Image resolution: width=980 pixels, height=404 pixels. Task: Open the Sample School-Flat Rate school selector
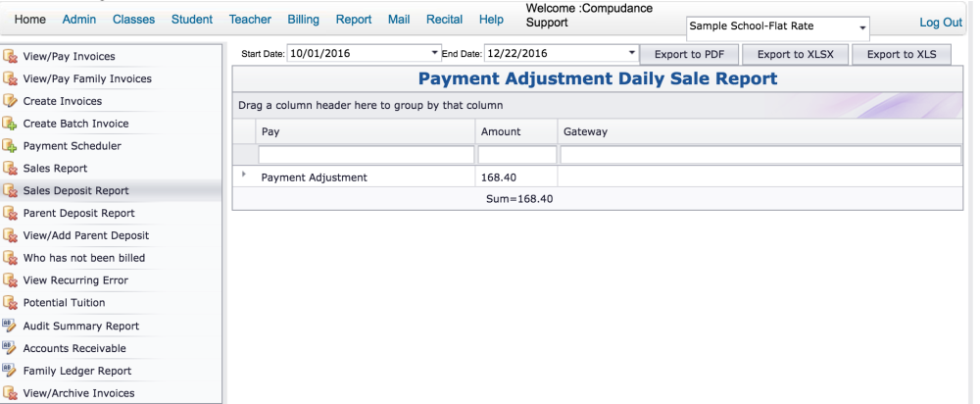point(777,26)
